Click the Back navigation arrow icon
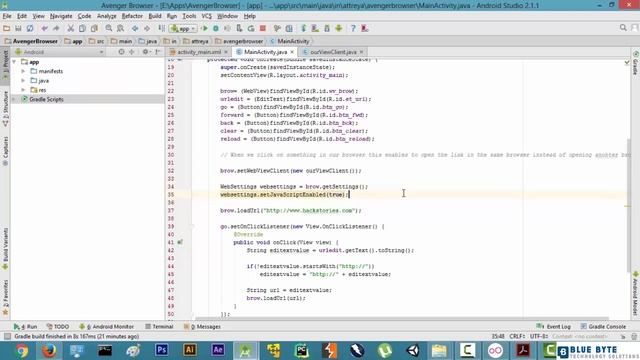The image size is (640, 360). [x=135, y=28]
